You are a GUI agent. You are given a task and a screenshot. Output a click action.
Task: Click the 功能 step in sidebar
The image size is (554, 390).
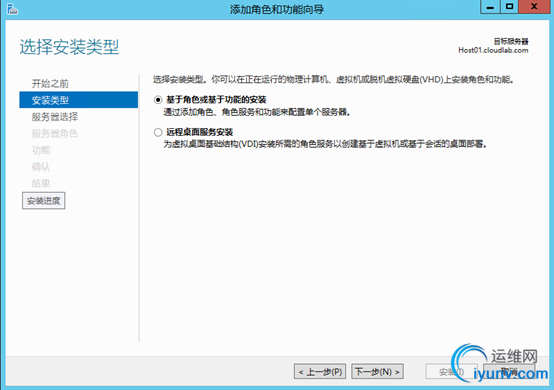point(41,150)
